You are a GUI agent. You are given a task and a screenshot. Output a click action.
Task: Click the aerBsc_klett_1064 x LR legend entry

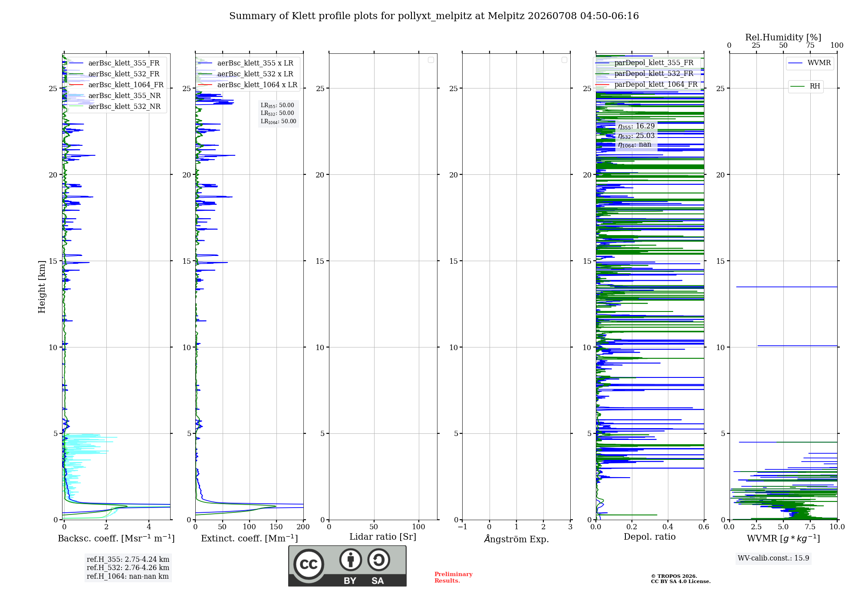pyautogui.click(x=248, y=85)
